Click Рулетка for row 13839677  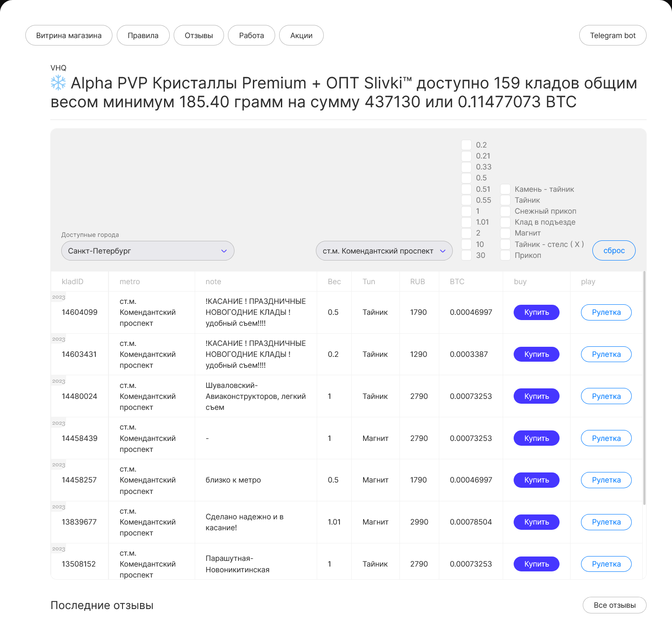pyautogui.click(x=606, y=522)
